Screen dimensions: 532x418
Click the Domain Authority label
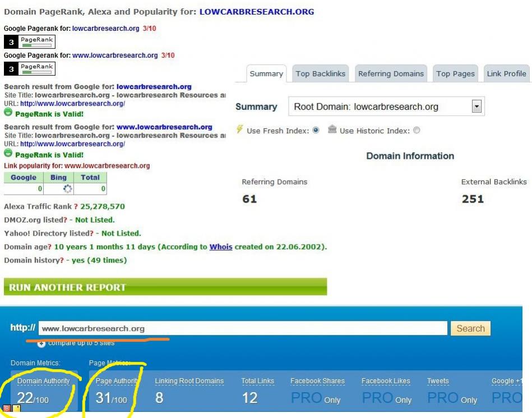[43, 381]
